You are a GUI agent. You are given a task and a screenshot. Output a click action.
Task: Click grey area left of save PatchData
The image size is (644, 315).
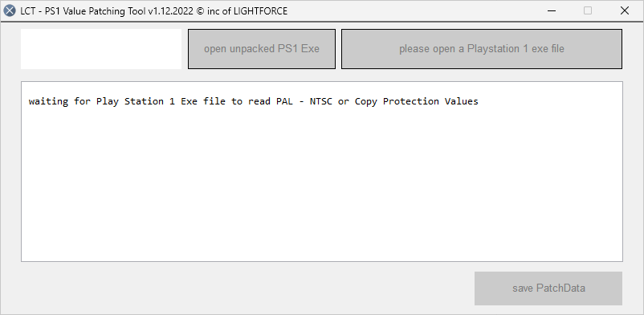point(247,288)
